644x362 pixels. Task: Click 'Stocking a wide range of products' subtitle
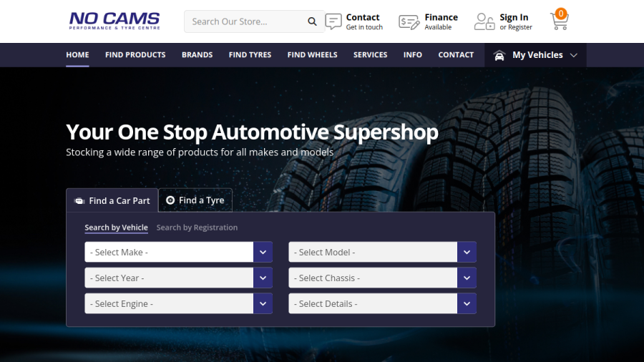coord(200,152)
